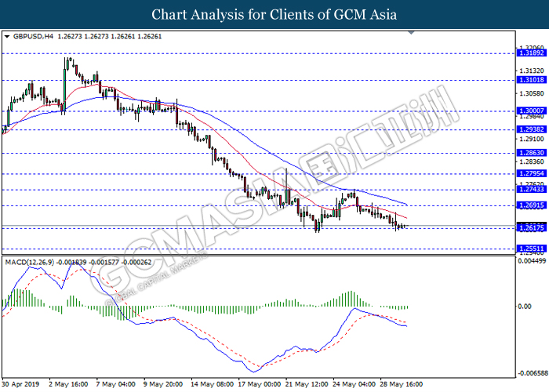
Task: Click the chart shift marker triangle at top
Action: coord(412,33)
